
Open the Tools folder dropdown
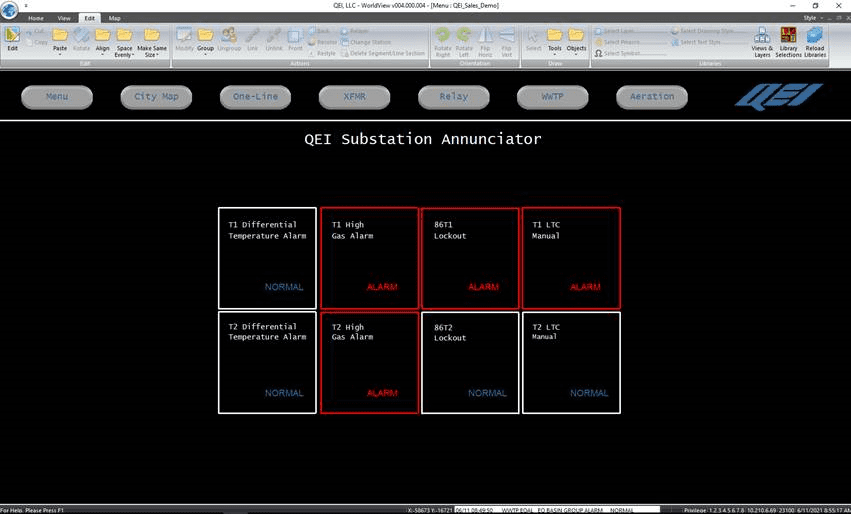[554, 40]
